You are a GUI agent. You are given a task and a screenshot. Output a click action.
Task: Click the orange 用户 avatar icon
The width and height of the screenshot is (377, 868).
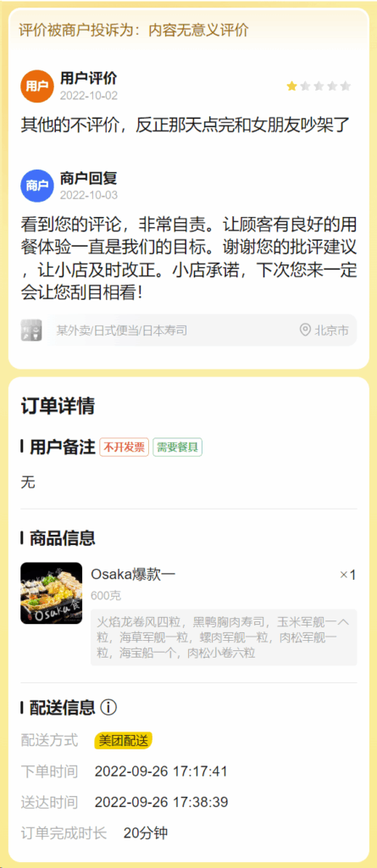[x=37, y=86]
